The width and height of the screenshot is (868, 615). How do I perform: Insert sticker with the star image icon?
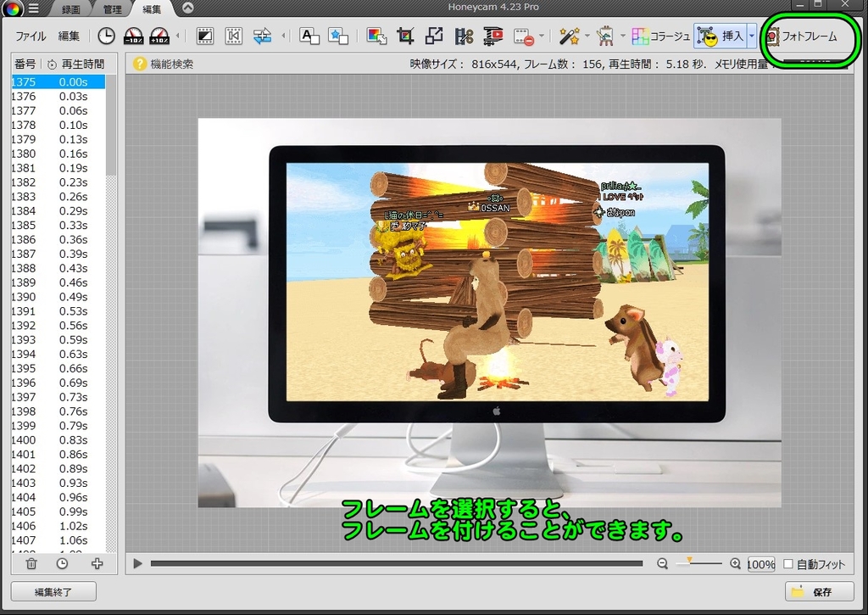point(337,36)
